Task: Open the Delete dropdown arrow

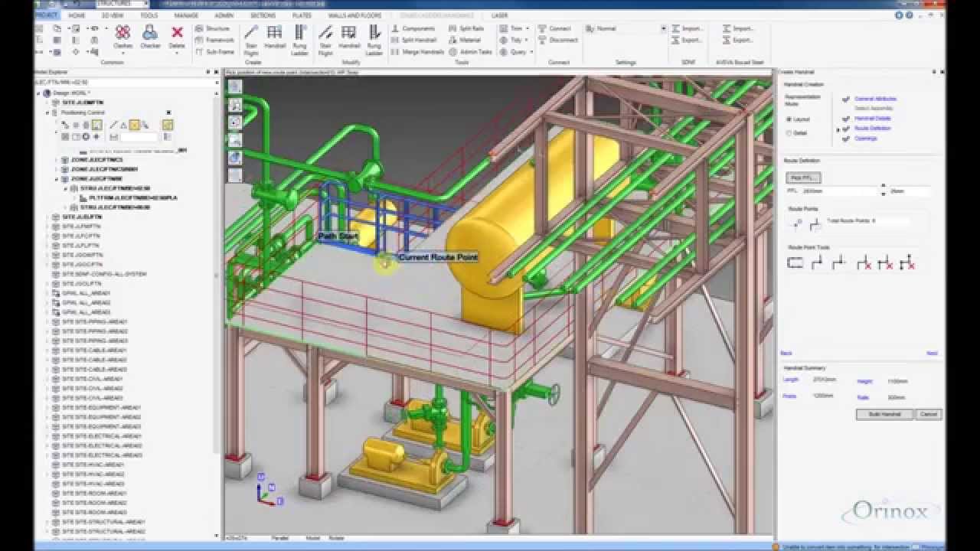Action: (x=177, y=52)
